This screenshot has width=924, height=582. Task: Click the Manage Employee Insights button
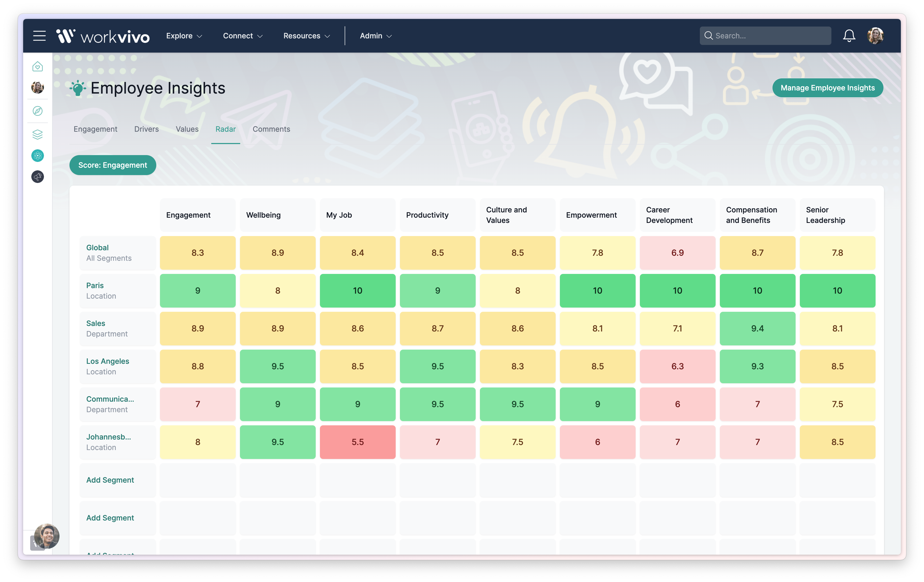827,88
